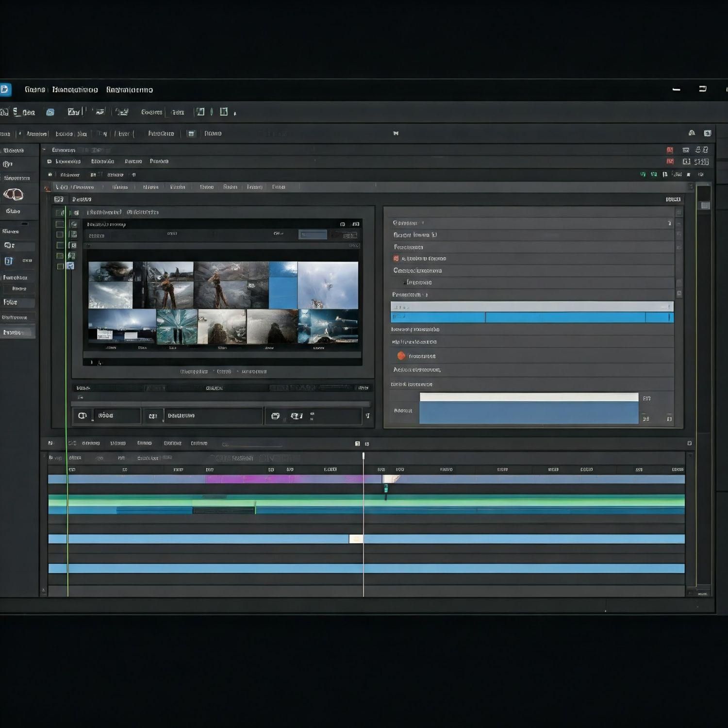Image resolution: width=728 pixels, height=728 pixels.
Task: Click the triangle warning icon at top right
Action: 692,133
